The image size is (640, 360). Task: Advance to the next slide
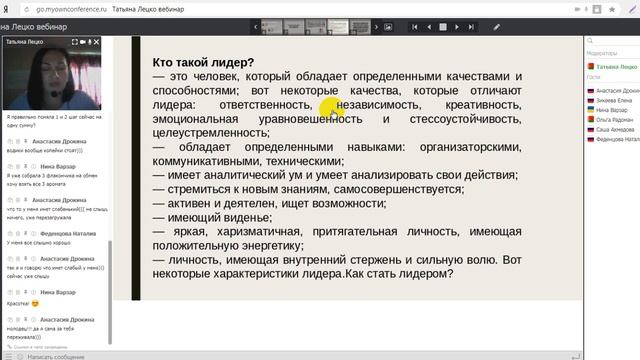pos(457,27)
